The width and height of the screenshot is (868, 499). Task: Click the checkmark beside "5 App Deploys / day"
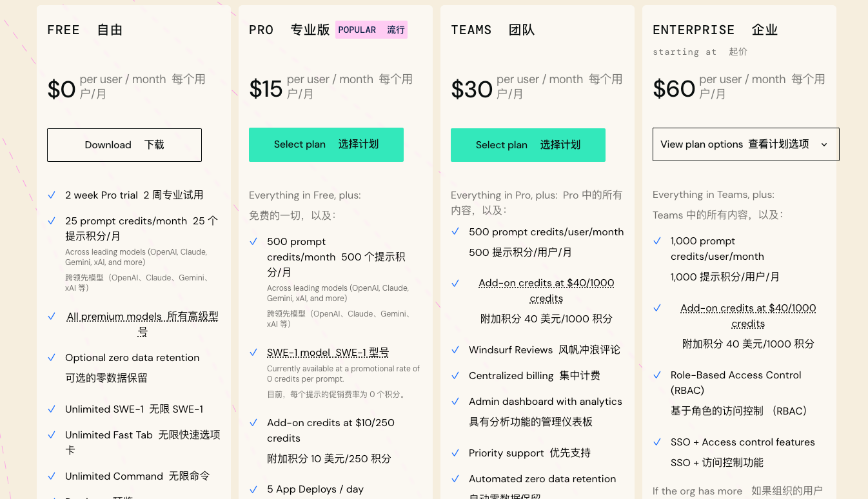click(253, 489)
